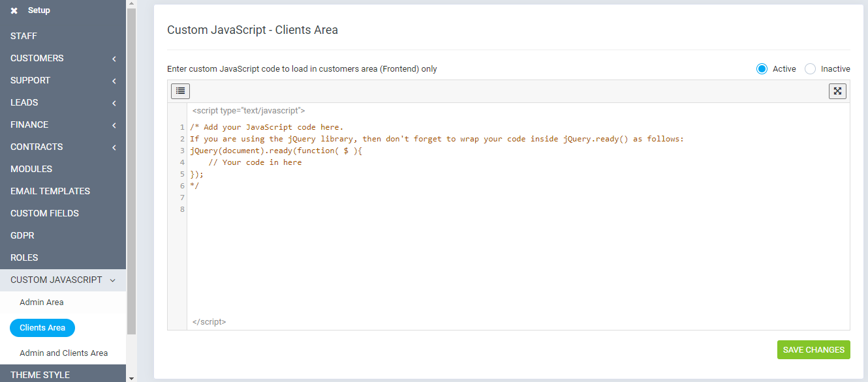
Task: Expand the Contracts sidebar section
Action: [x=63, y=147]
